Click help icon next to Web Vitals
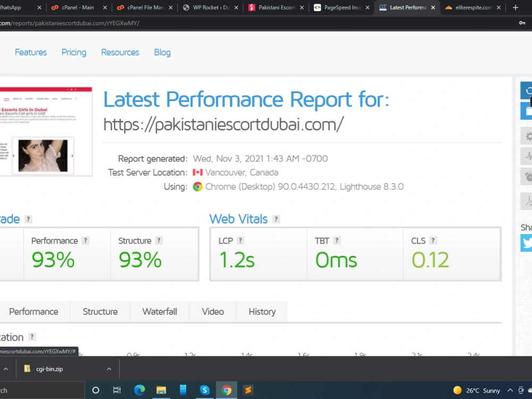The width and height of the screenshot is (532, 399). pyautogui.click(x=276, y=219)
